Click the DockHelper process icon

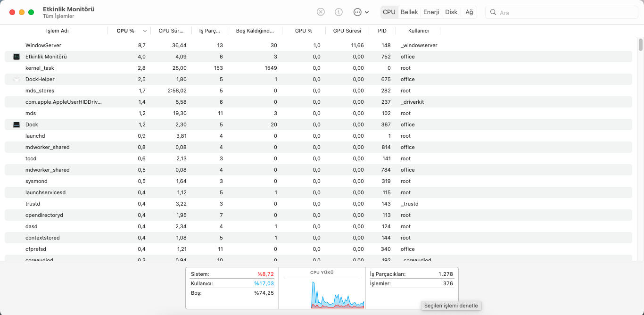(x=16, y=79)
